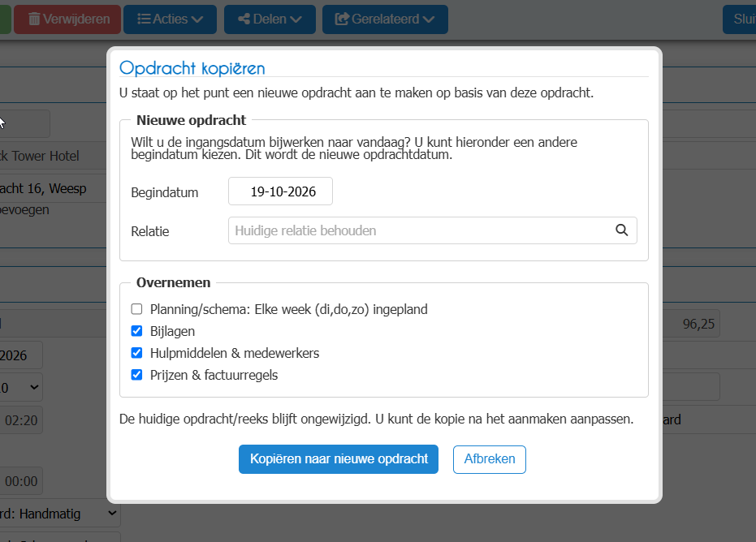Click the Overnemen section heading
Image resolution: width=756 pixels, height=542 pixels.
174,282
